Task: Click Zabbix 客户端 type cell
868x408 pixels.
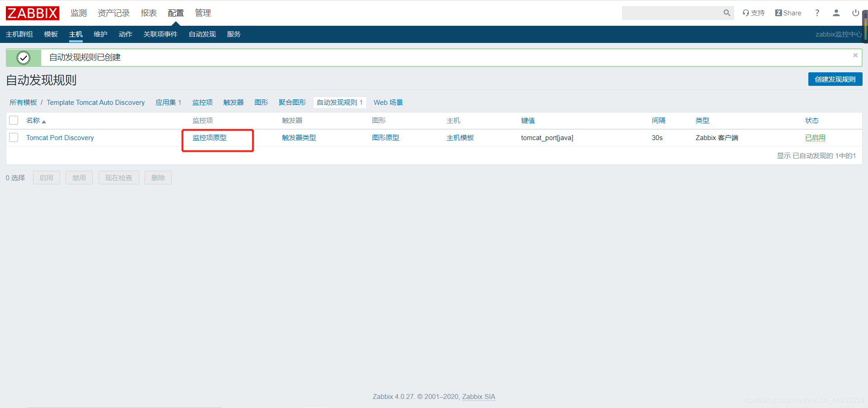Action: pos(717,138)
